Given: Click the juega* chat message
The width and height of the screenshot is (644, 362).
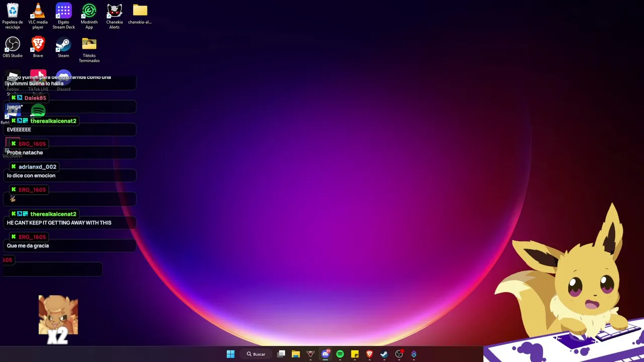Looking at the screenshot, I should point(15,107).
